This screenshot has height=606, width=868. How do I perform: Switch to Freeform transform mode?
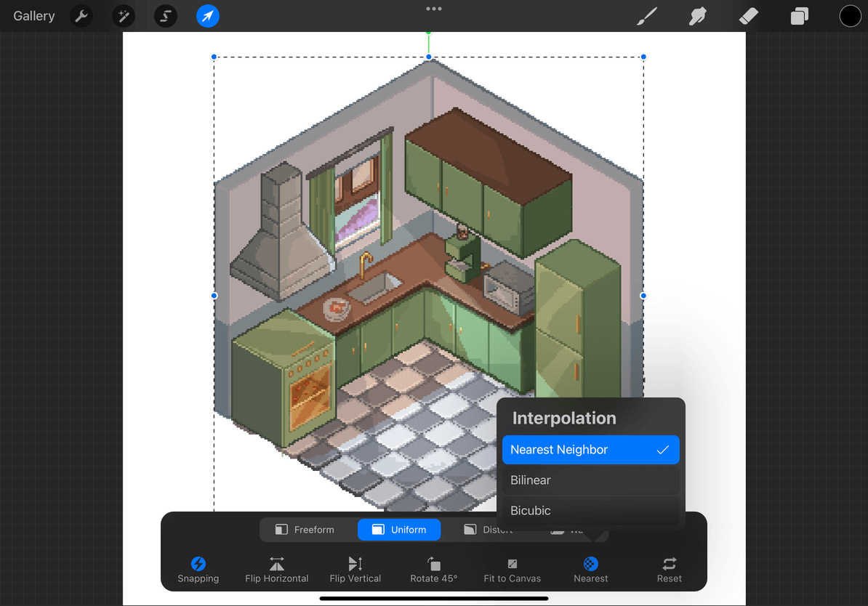(305, 529)
